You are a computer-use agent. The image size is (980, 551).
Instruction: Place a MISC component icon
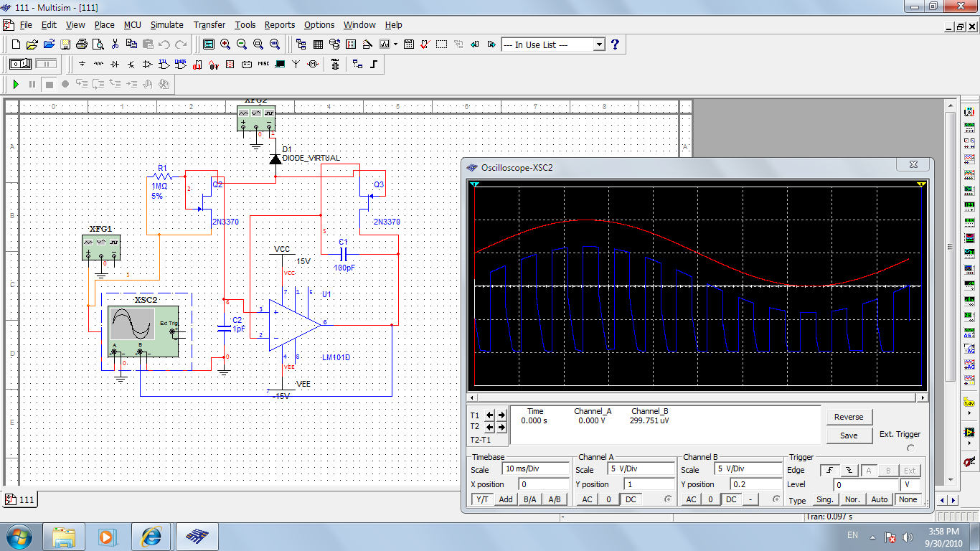pos(263,64)
